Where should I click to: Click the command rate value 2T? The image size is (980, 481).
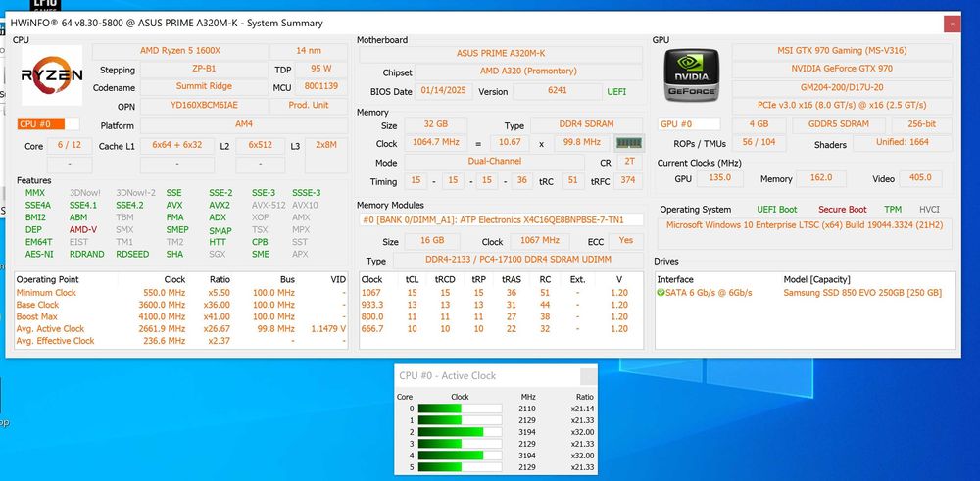[629, 162]
